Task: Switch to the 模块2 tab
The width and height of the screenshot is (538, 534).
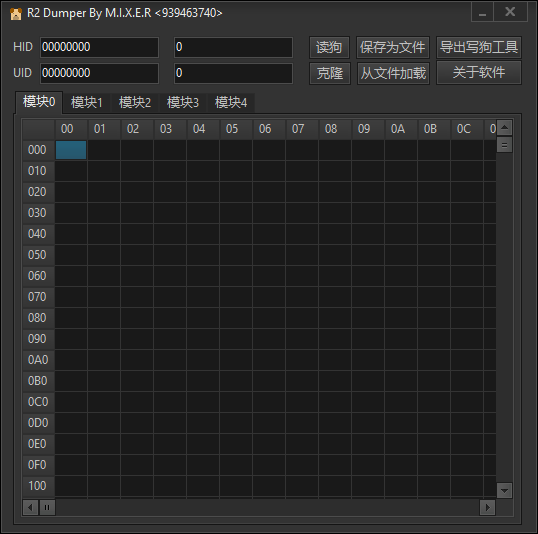Action: pyautogui.click(x=134, y=103)
